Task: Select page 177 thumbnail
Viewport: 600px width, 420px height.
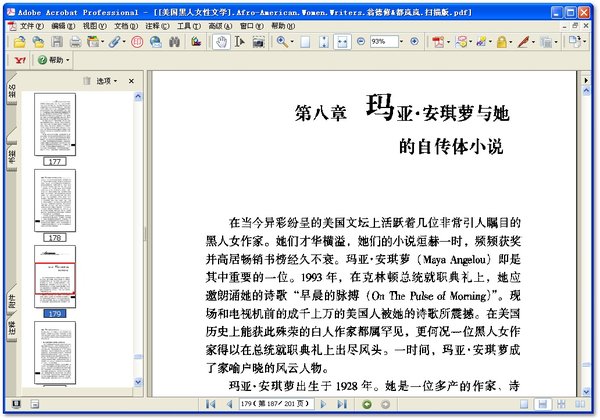Action: pyautogui.click(x=55, y=125)
